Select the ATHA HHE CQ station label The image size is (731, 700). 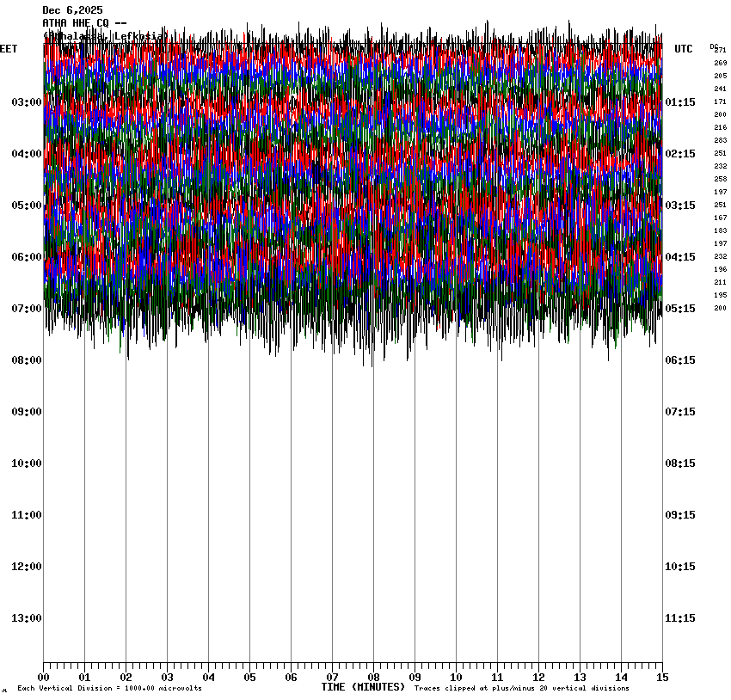tap(84, 23)
